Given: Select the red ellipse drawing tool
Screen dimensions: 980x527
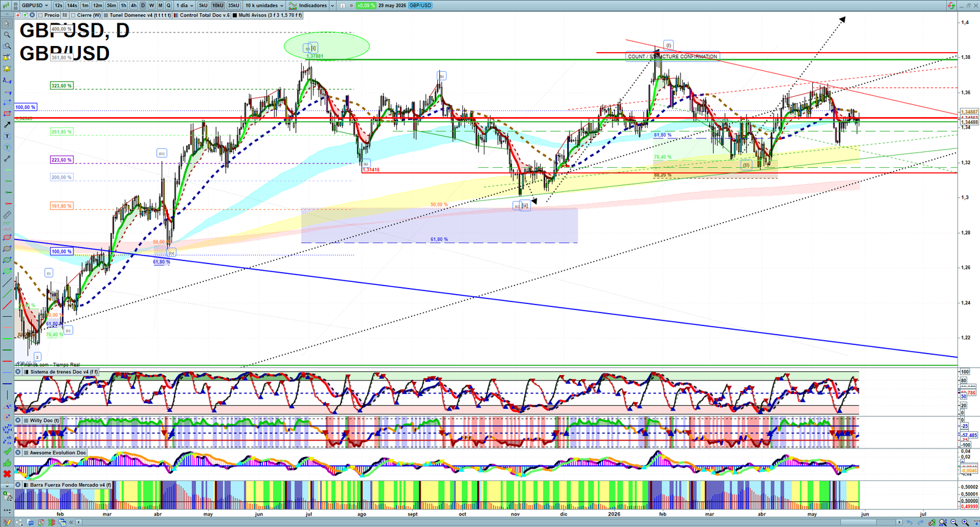Looking at the screenshot, I should coord(7,237).
